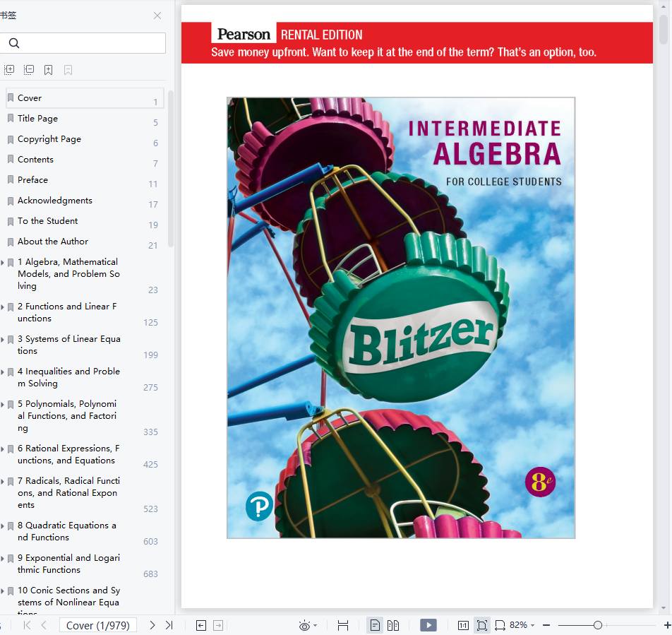Go to previous page arrow

[44, 625]
